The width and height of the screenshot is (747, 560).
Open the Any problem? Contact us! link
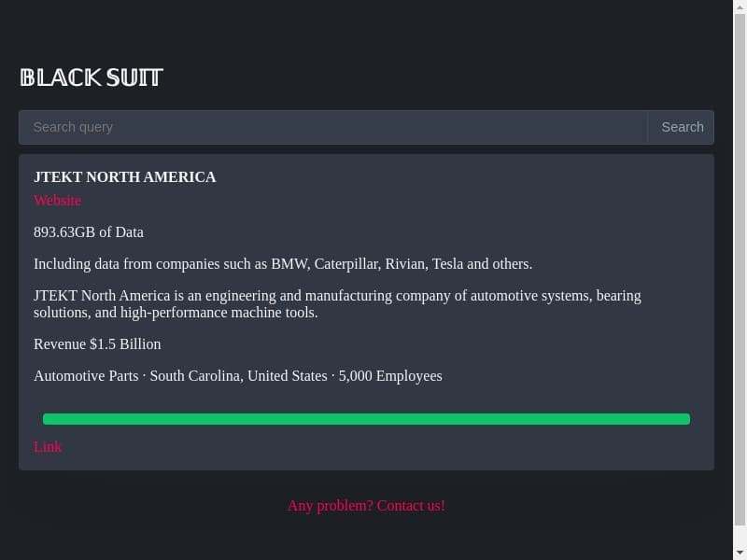coord(366,505)
